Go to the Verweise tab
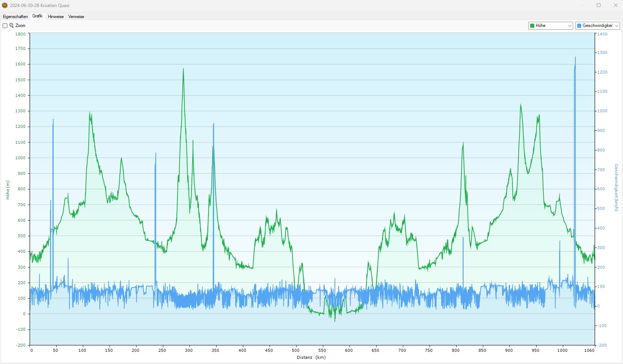Image resolution: width=623 pixels, height=364 pixels. [76, 17]
